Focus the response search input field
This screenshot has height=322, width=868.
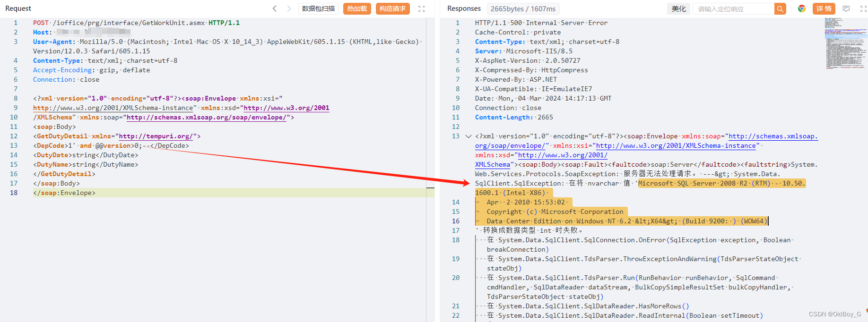733,8
